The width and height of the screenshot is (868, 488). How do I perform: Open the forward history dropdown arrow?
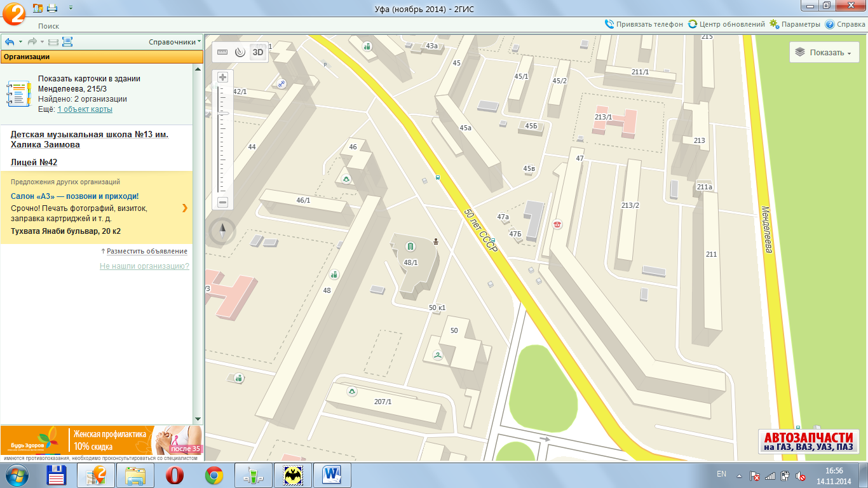pyautogui.click(x=42, y=42)
